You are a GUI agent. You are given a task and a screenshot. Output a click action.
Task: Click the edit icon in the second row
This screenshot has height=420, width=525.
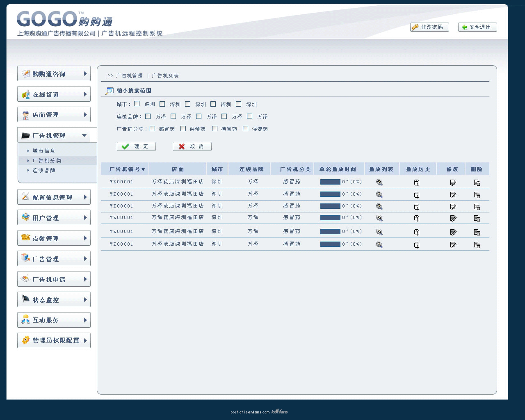pyautogui.click(x=453, y=195)
